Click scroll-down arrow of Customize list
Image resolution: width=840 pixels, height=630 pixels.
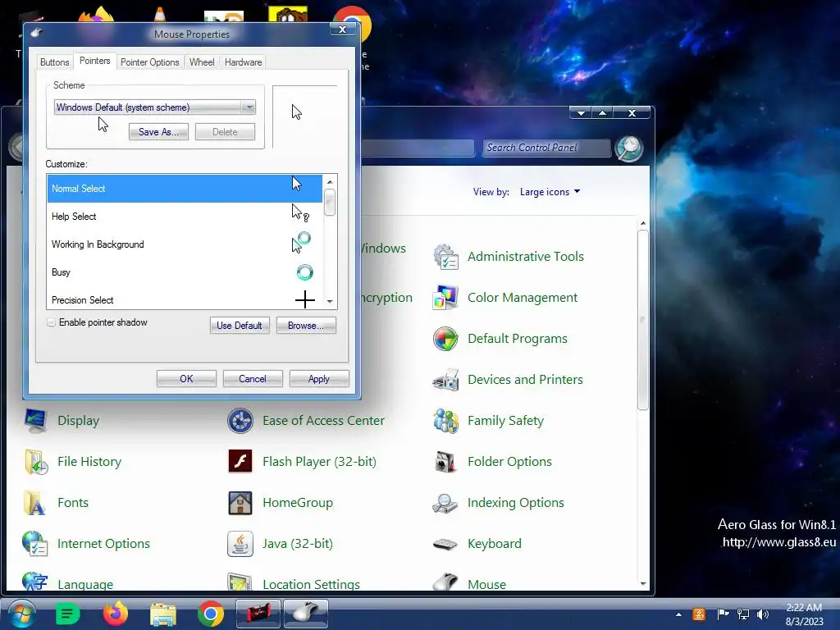330,302
